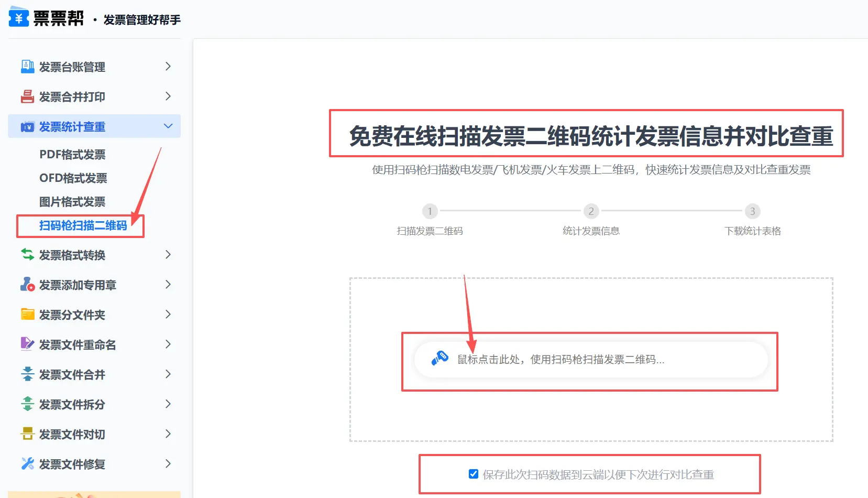Click the 发票添加专用章 stamp icon

point(27,285)
